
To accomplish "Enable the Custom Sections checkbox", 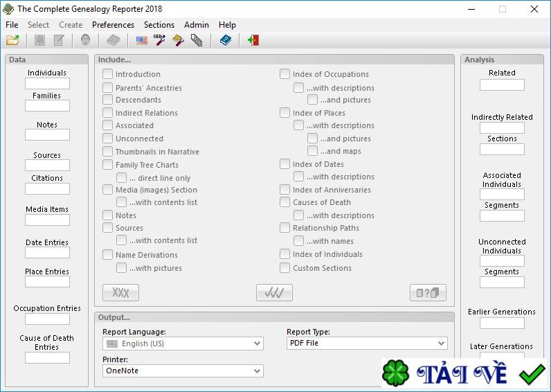I will [x=284, y=268].
